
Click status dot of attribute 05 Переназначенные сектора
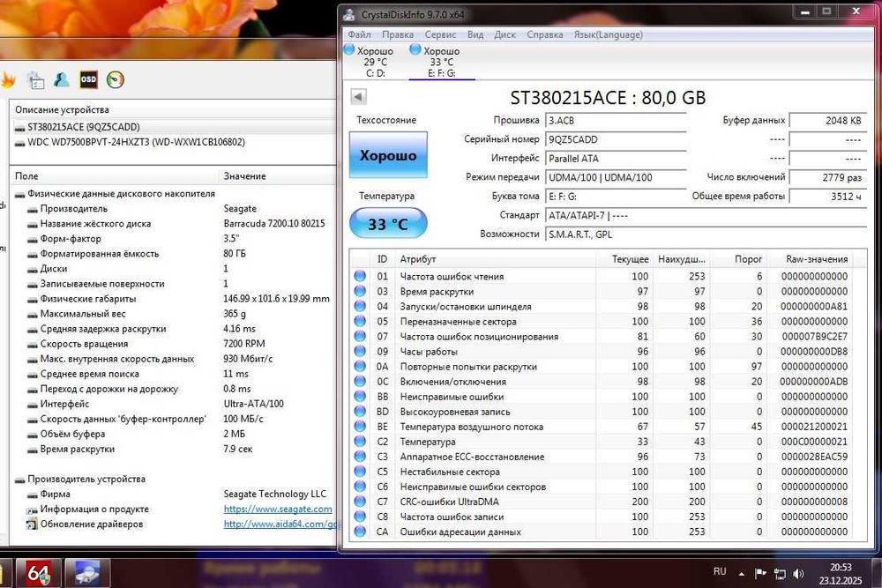360,321
